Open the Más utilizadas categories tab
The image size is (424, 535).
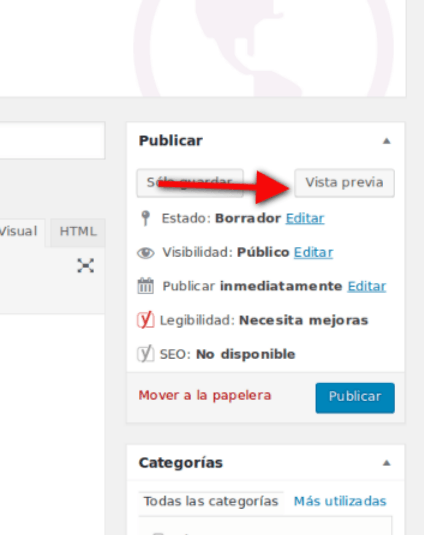pyautogui.click(x=340, y=501)
